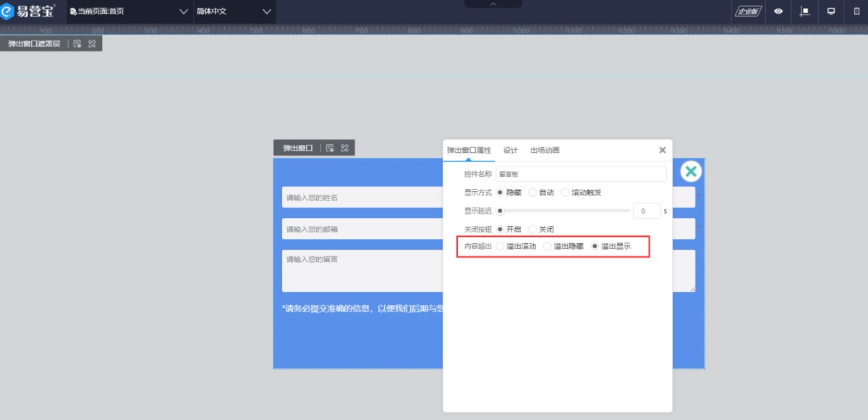The width and height of the screenshot is (868, 420).
Task: Open the 出场动画 tab
Action: [x=545, y=150]
